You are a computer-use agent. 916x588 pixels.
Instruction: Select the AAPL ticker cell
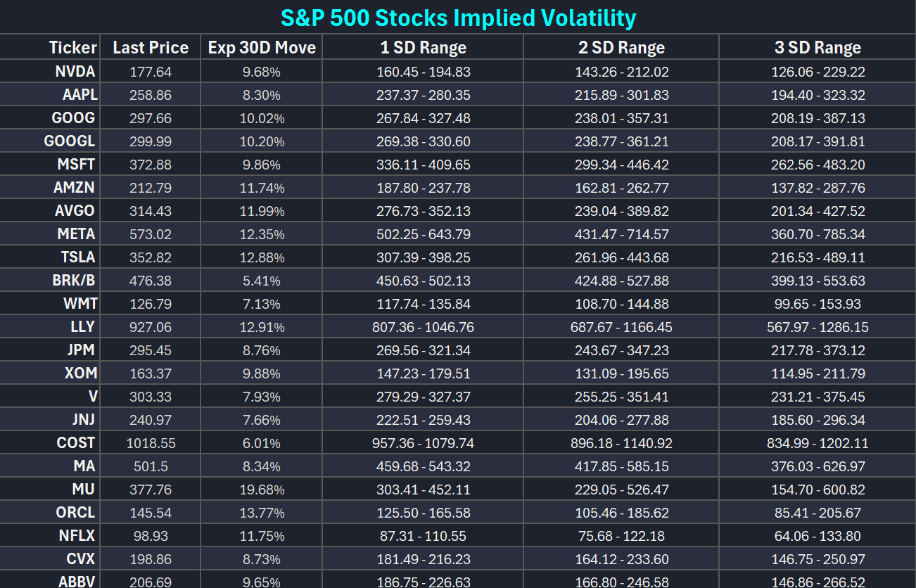pos(79,95)
